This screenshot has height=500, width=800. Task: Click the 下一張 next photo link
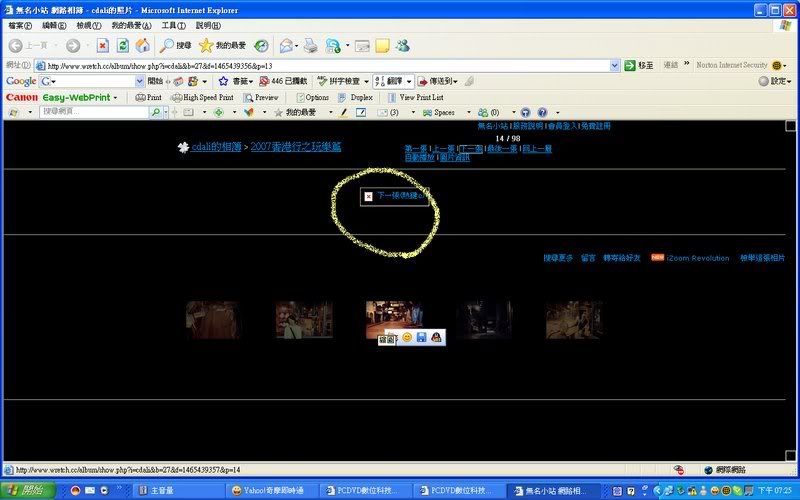coord(471,148)
